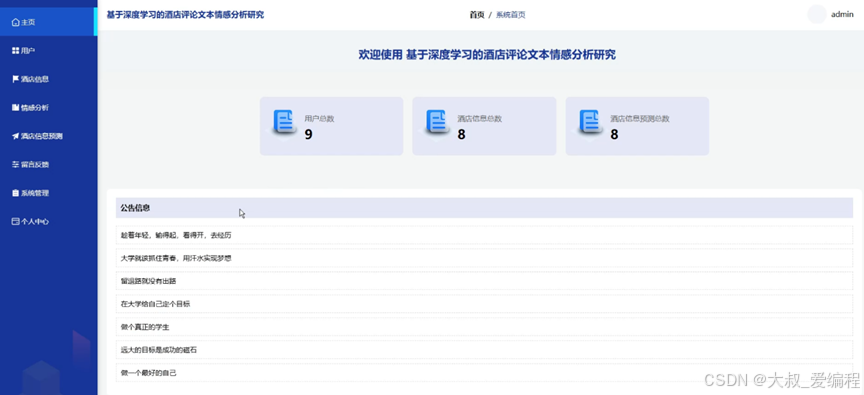Open announcement 做一个最好的自己
The height and width of the screenshot is (395, 864).
point(484,373)
